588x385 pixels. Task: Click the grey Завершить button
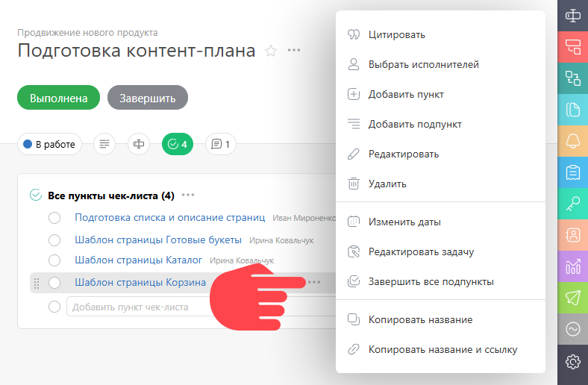(x=148, y=98)
